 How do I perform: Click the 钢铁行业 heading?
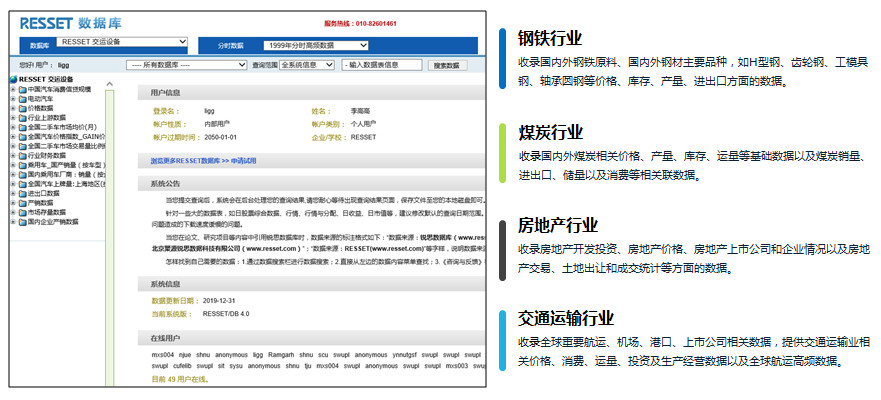[x=550, y=38]
